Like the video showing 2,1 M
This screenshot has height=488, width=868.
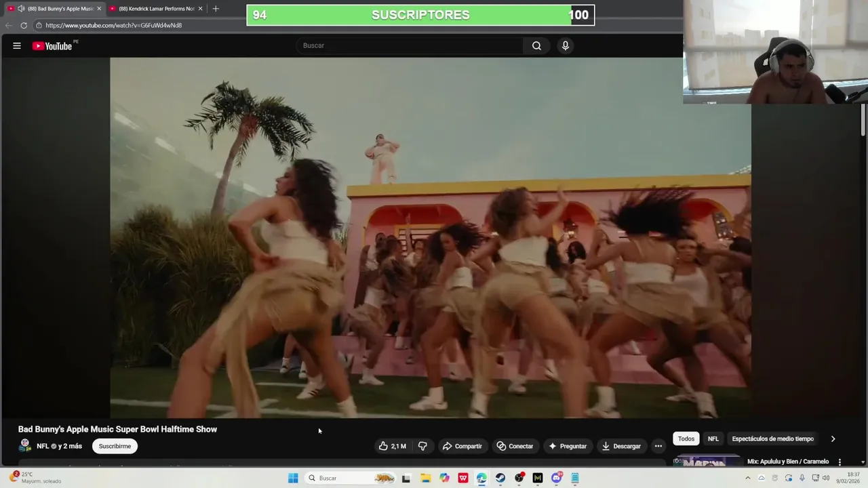pos(392,446)
